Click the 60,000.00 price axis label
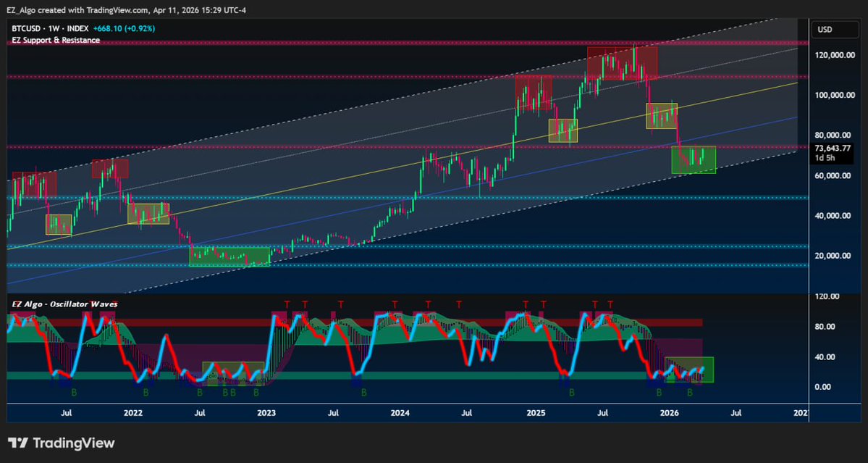The image size is (868, 463). coord(833,175)
